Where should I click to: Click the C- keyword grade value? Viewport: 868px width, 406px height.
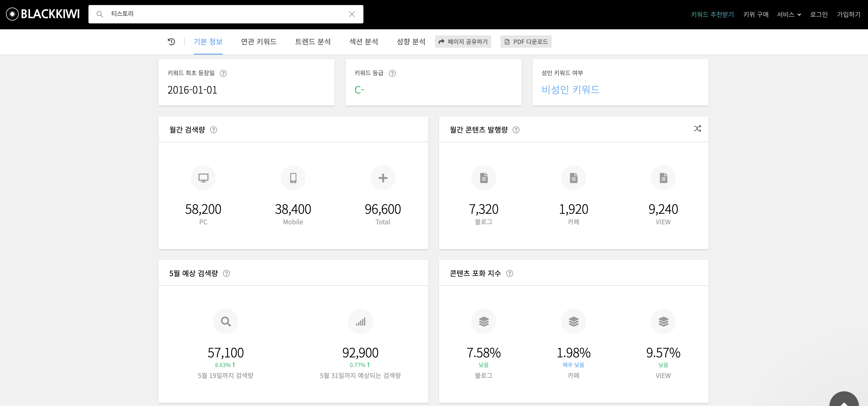click(359, 90)
